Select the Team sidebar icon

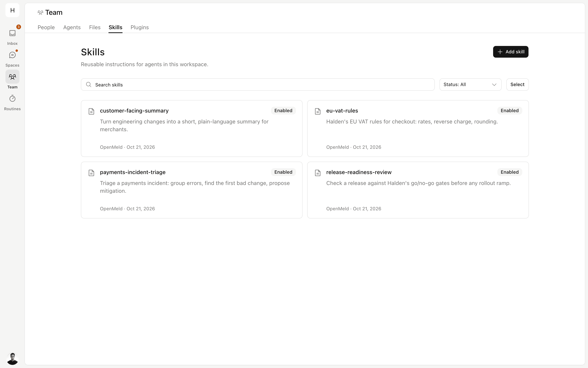(12, 77)
